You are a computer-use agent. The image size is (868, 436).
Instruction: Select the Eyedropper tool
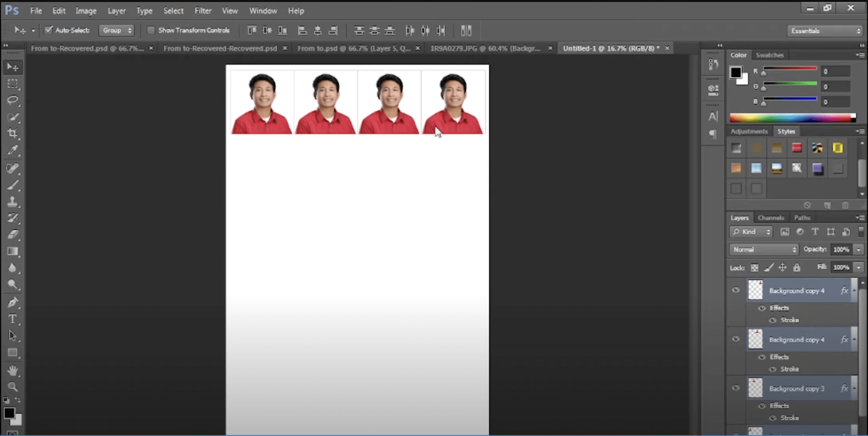pos(12,150)
